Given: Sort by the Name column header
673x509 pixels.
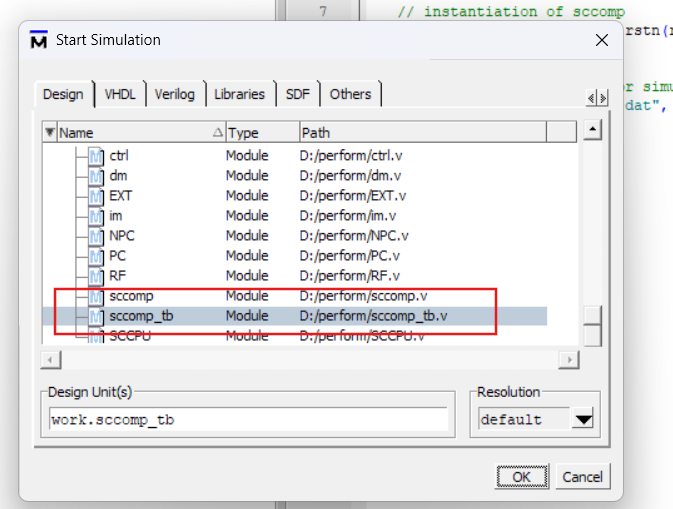Looking at the screenshot, I should (130, 133).
